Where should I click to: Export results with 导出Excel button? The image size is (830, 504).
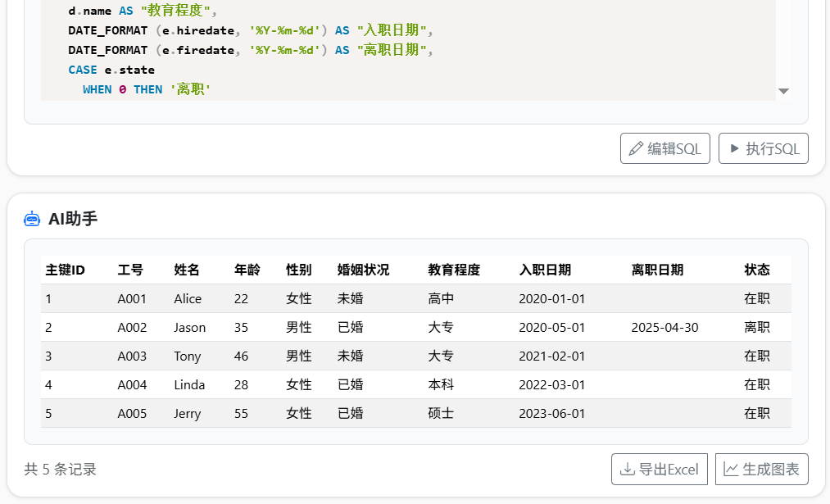tap(659, 469)
